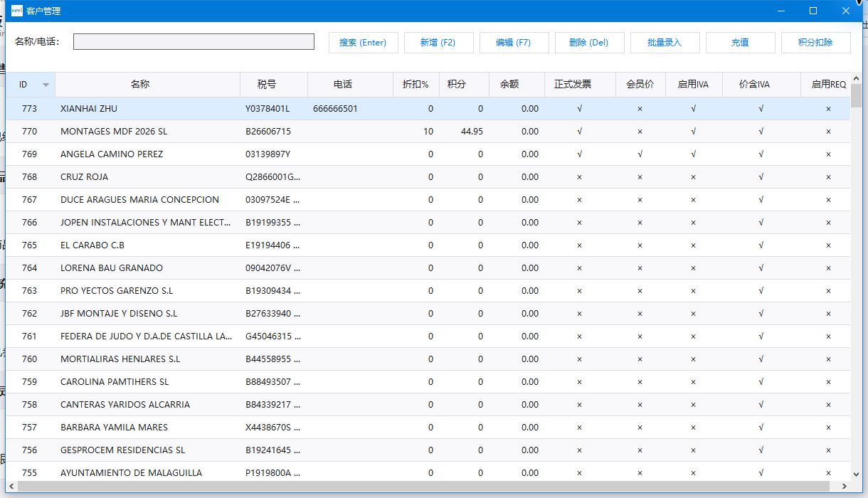
Task: Select the LORENA BAU GRANADO row
Action: coord(428,268)
